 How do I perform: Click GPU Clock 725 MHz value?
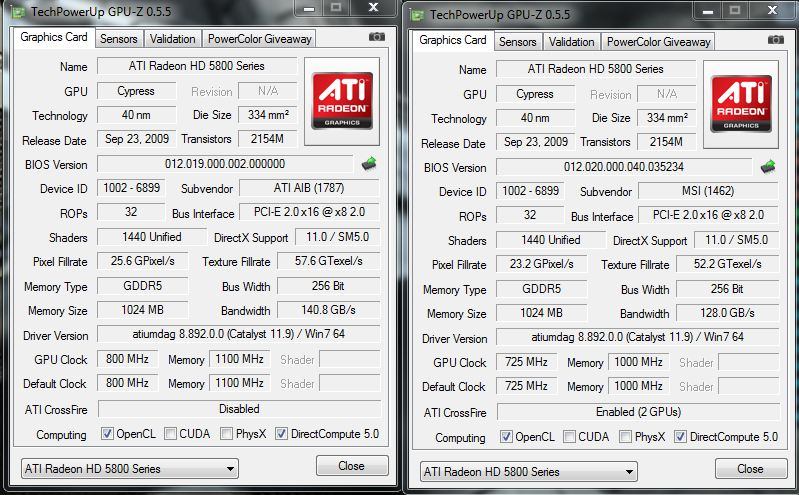[526, 362]
